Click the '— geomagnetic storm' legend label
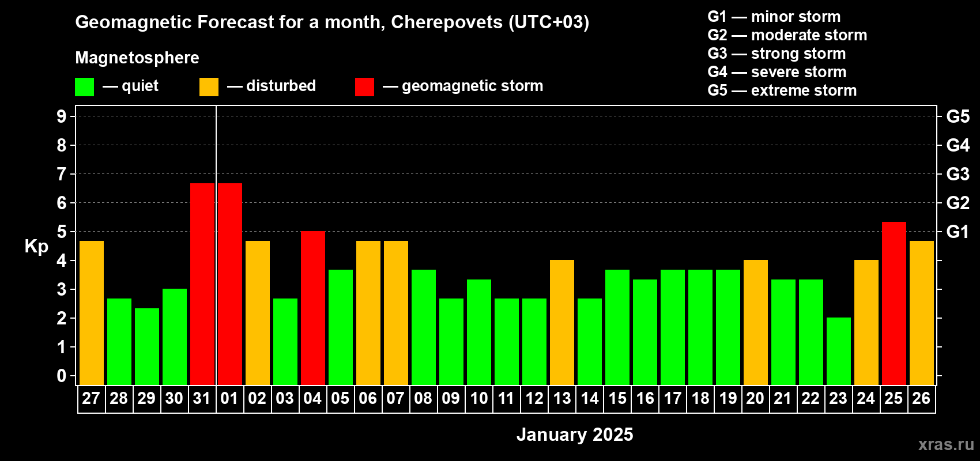 pos(463,86)
